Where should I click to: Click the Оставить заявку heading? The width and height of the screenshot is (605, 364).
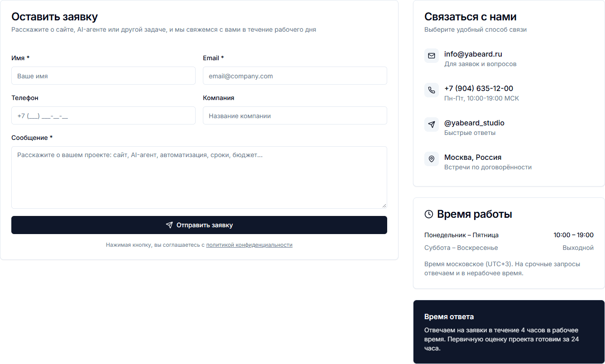coord(54,17)
